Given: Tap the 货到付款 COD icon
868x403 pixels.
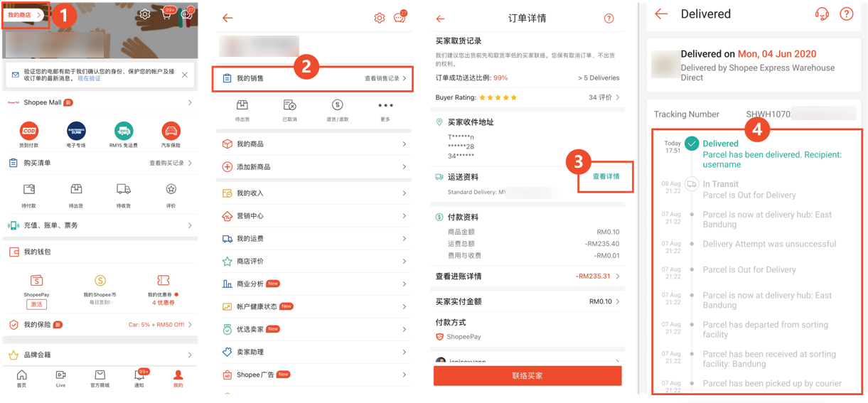Looking at the screenshot, I should [29, 131].
